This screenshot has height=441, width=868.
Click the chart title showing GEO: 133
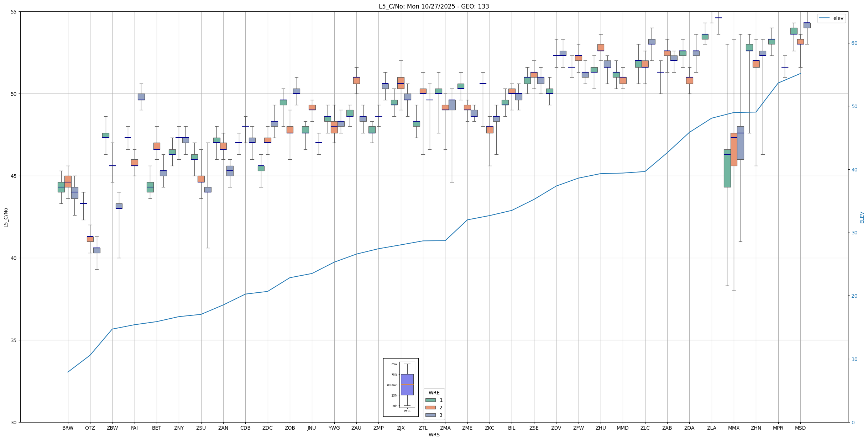[434, 6]
